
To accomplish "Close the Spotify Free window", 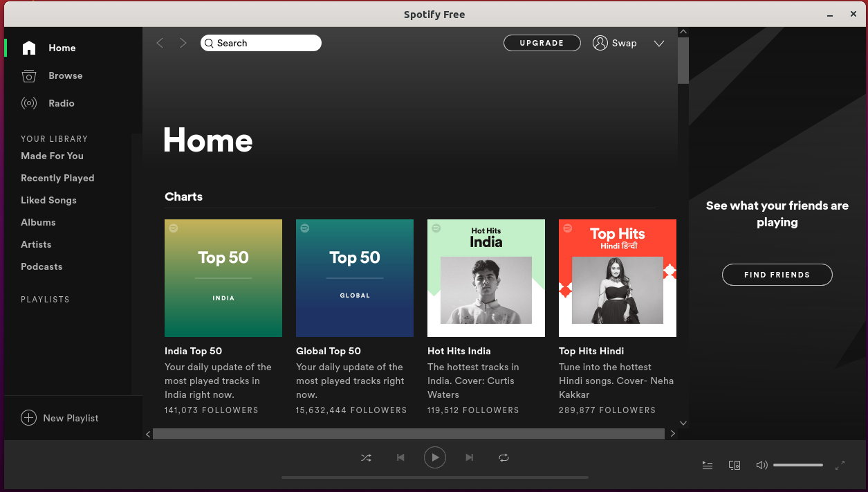I will (853, 15).
